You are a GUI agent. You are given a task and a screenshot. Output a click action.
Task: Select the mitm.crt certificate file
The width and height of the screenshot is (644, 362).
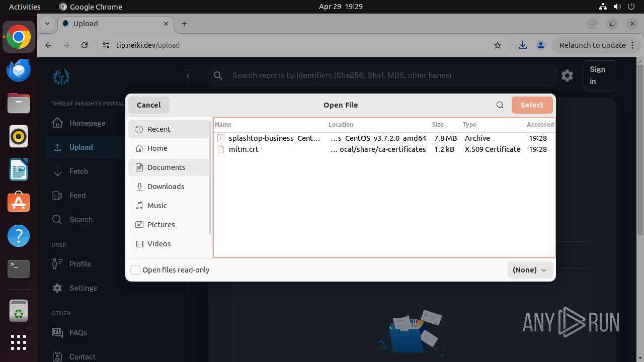pyautogui.click(x=384, y=149)
